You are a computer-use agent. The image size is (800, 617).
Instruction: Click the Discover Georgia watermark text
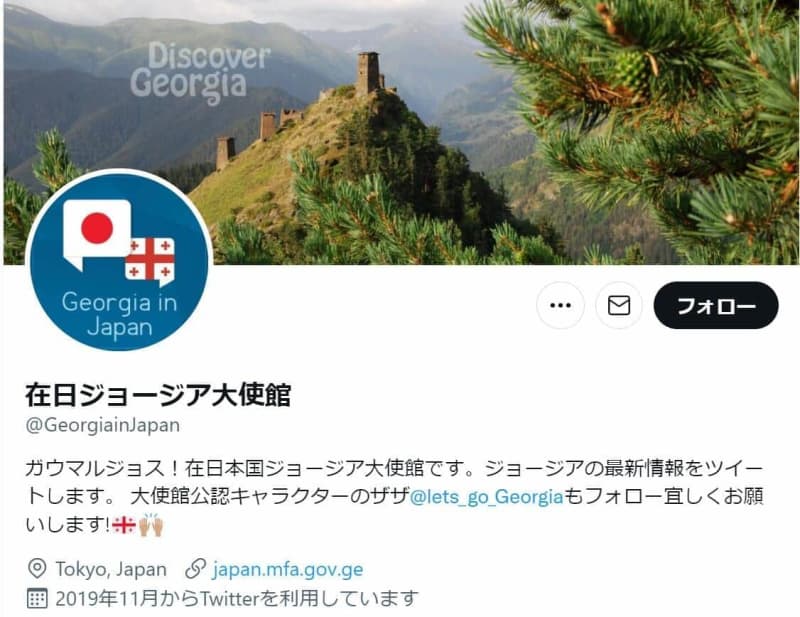[x=199, y=73]
